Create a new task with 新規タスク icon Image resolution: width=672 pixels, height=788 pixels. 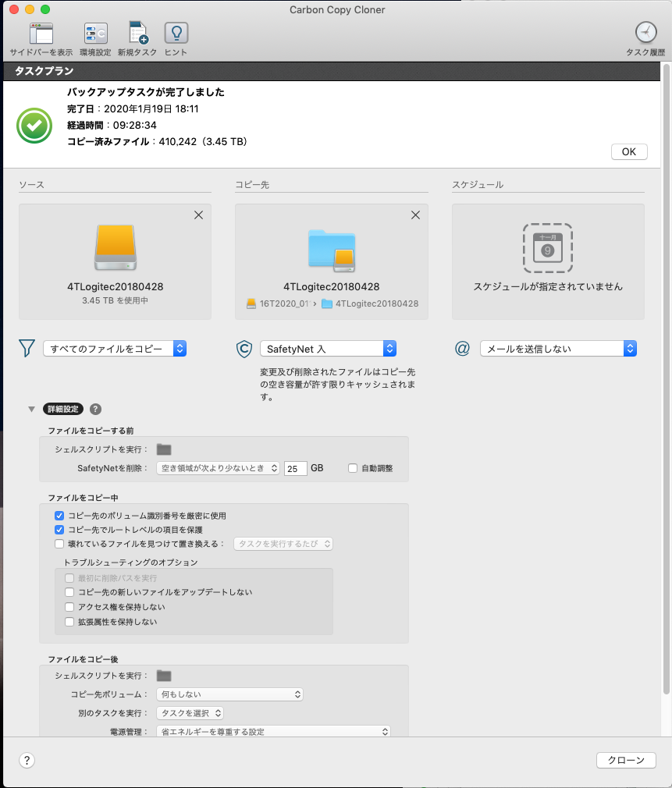(137, 34)
